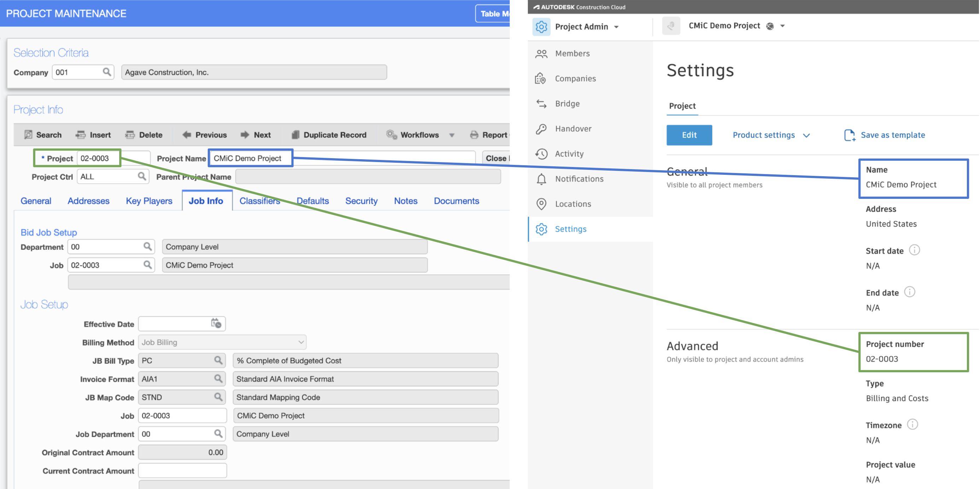Click the JB Bill Type lookup magnifier

tap(218, 360)
